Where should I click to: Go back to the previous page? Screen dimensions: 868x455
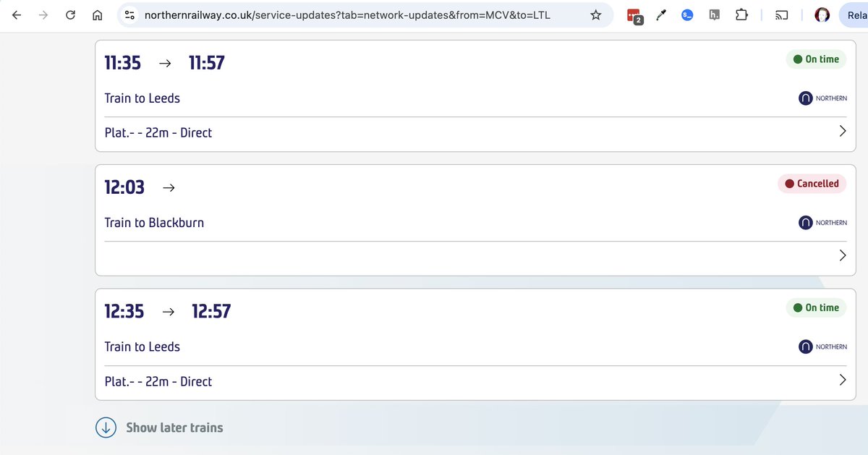click(17, 15)
